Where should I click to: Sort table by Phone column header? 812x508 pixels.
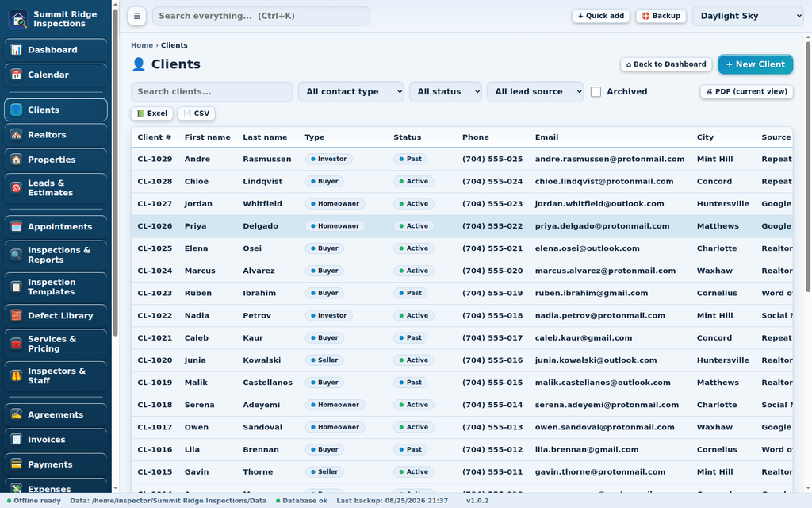point(476,137)
